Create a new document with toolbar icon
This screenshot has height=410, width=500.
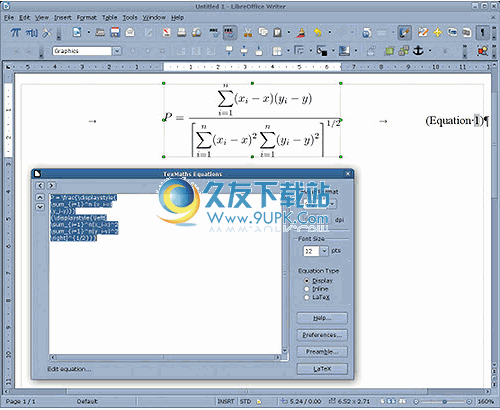[x=77, y=32]
